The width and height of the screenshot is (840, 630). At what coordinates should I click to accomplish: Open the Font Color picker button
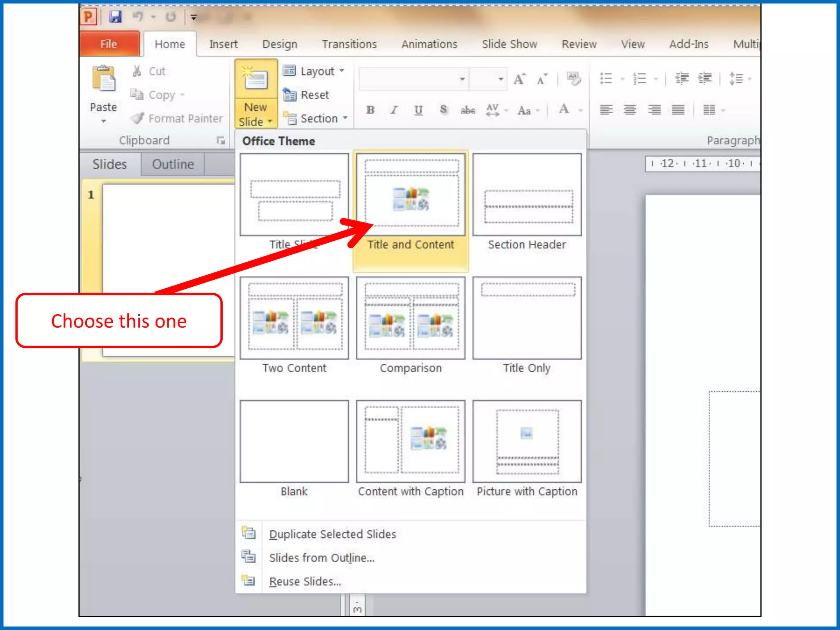(564, 110)
